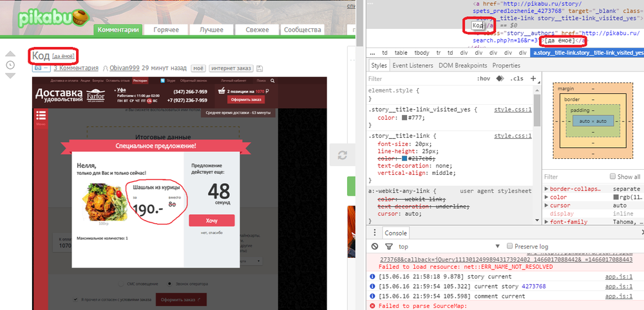Add a new style rule with the plus icon
The width and height of the screenshot is (644, 310).
(x=533, y=78)
